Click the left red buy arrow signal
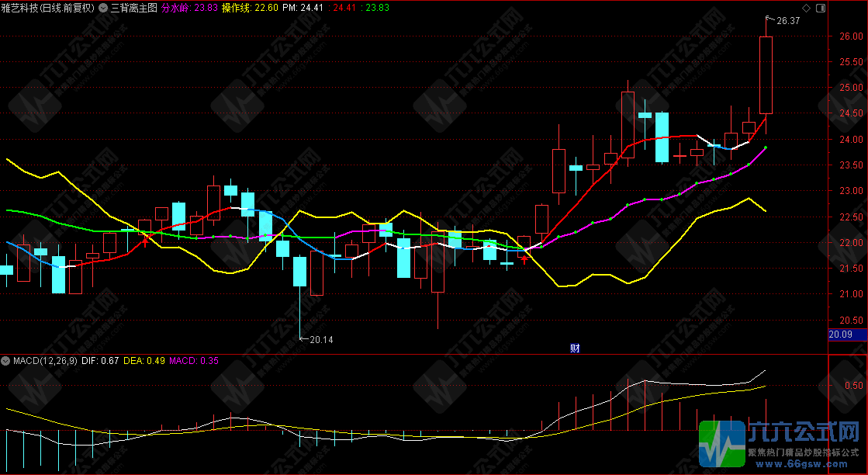 pyautogui.click(x=144, y=241)
